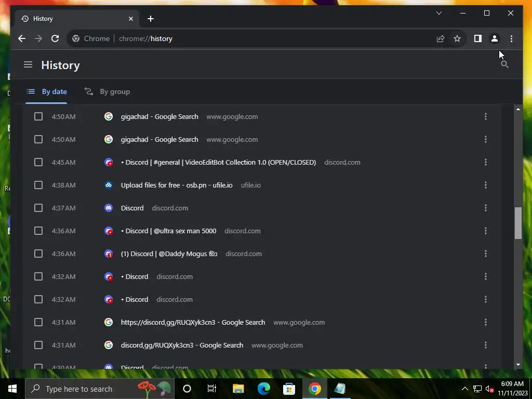Open first gigachad - Google Search link
Viewport: 532px width, 399px height.
click(159, 116)
